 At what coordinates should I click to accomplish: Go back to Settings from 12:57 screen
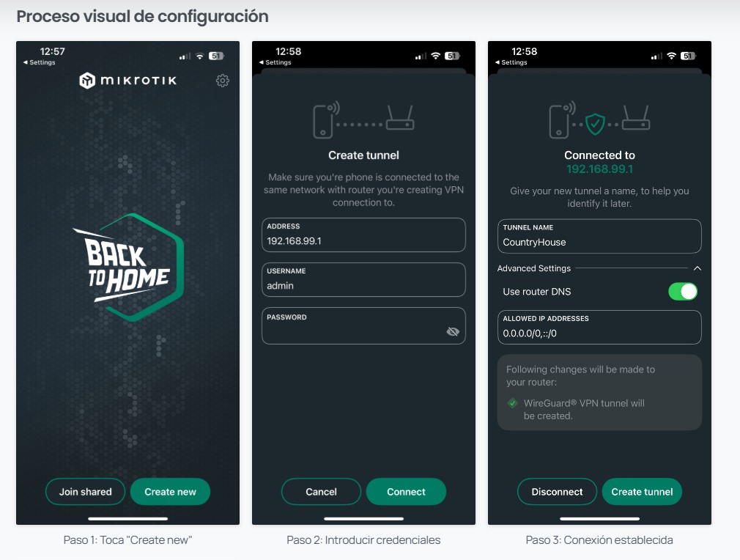point(39,62)
